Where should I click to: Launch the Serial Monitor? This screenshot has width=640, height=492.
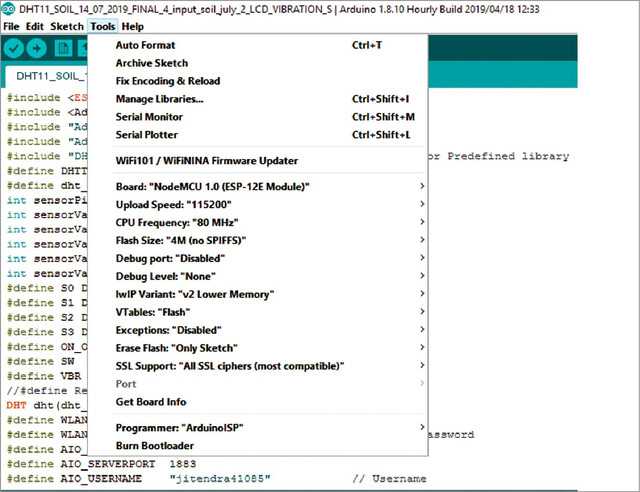[258, 117]
